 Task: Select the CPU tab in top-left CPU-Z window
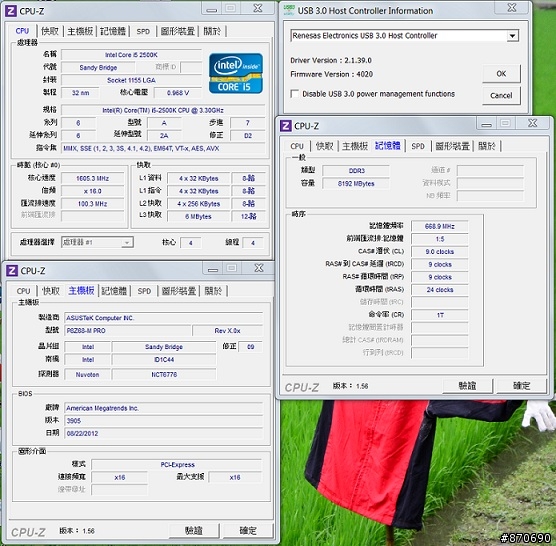tap(22, 31)
